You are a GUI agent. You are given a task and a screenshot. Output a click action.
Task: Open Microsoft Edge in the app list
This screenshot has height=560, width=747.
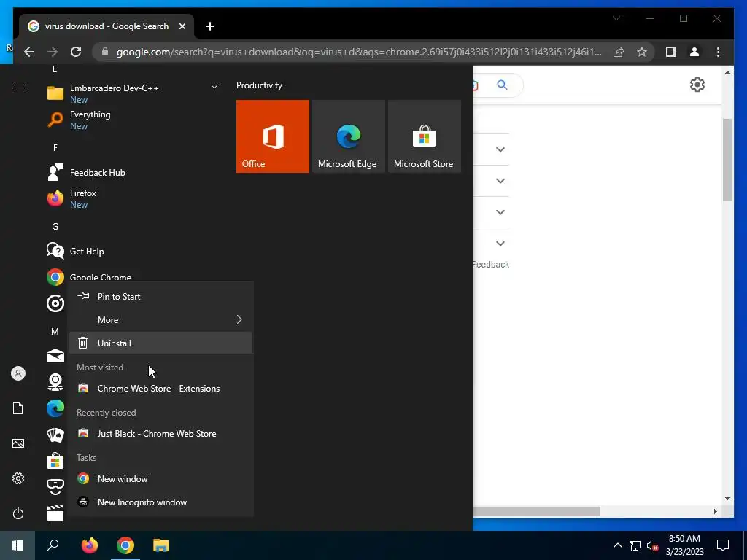pos(55,408)
